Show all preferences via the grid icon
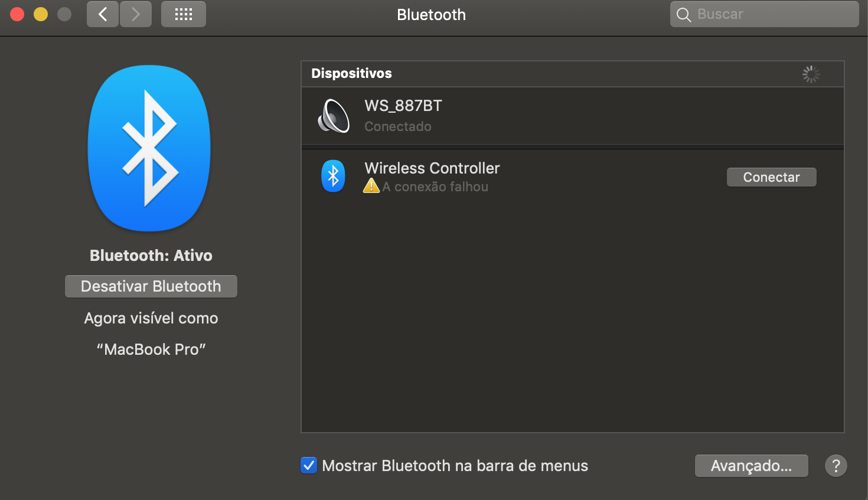This screenshot has height=500, width=868. click(x=184, y=14)
